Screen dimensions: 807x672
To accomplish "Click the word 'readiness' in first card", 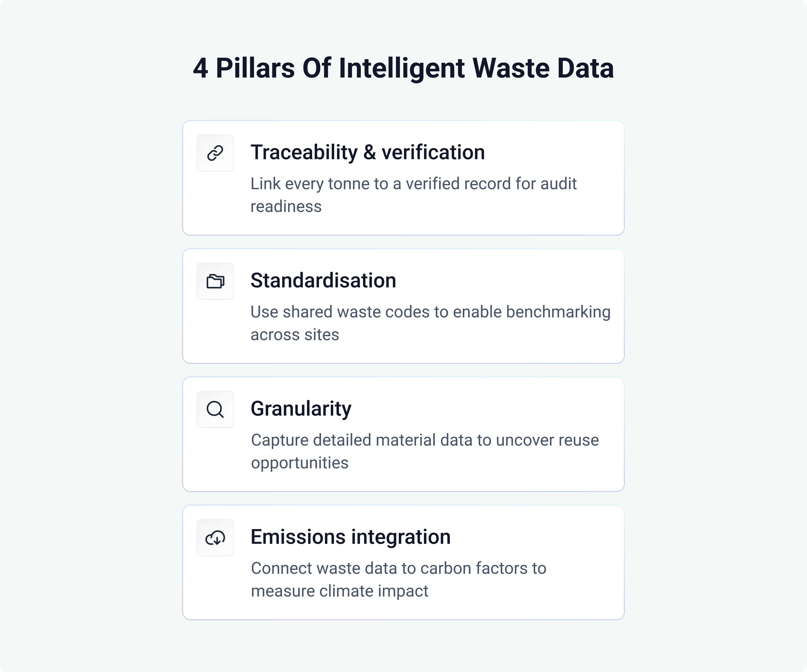I will tap(286, 207).
